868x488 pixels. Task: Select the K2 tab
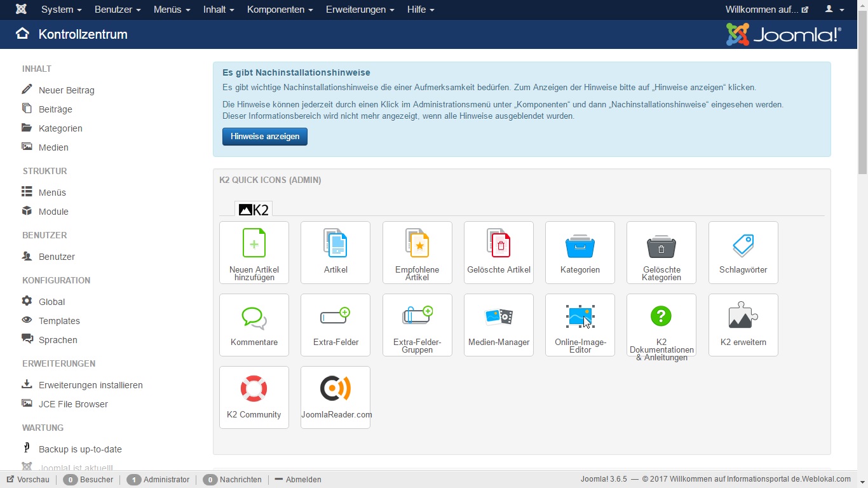click(x=254, y=210)
